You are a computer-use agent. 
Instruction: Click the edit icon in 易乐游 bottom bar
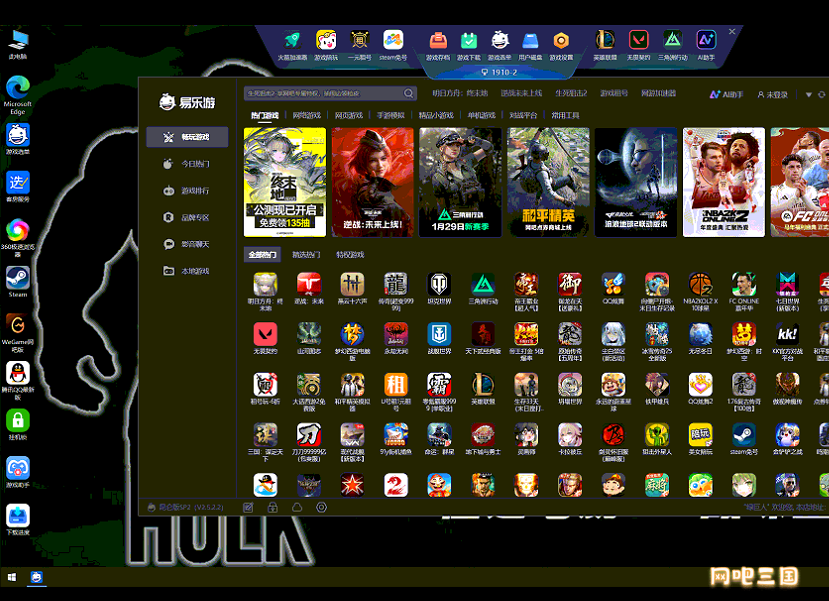(248, 507)
